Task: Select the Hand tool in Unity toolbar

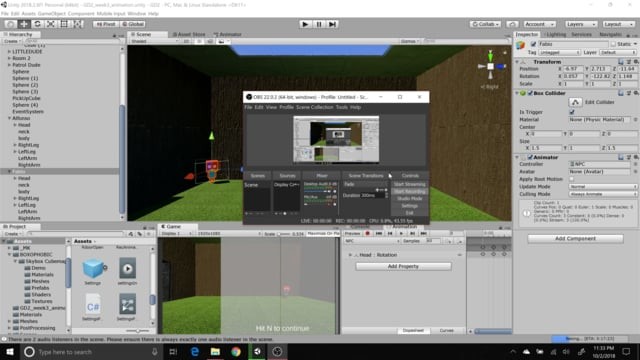Action: (11, 24)
